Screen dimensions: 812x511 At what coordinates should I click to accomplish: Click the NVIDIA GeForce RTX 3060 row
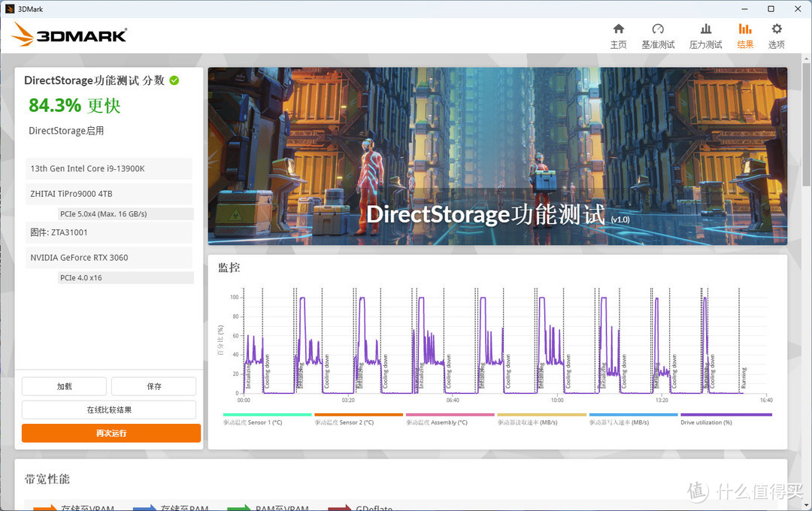[109, 258]
